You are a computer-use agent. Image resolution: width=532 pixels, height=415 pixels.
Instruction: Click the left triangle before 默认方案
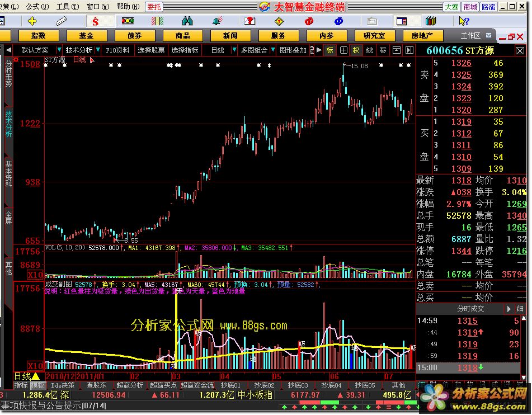8,50
